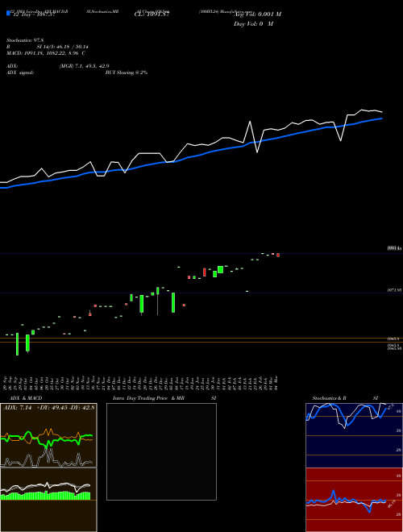Click the 'MACD: 1091.18, 1082.22, 8.96' line
The image size is (403, 532).
pos(43,53)
